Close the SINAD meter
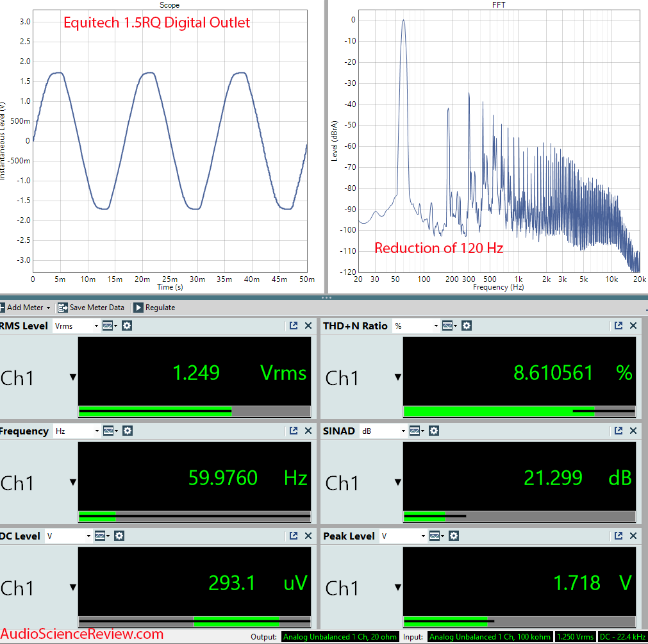 pyautogui.click(x=633, y=431)
